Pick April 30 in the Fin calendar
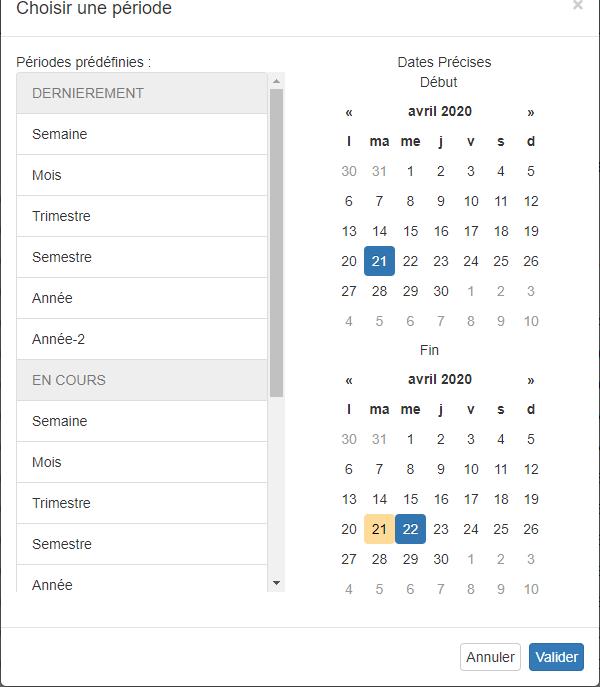The image size is (600, 687). (440, 560)
